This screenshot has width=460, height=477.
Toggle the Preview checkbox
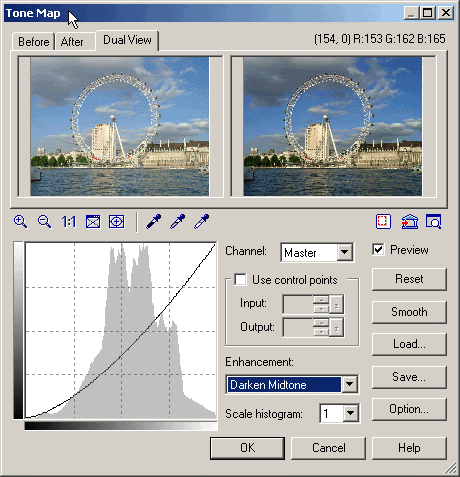[x=379, y=249]
